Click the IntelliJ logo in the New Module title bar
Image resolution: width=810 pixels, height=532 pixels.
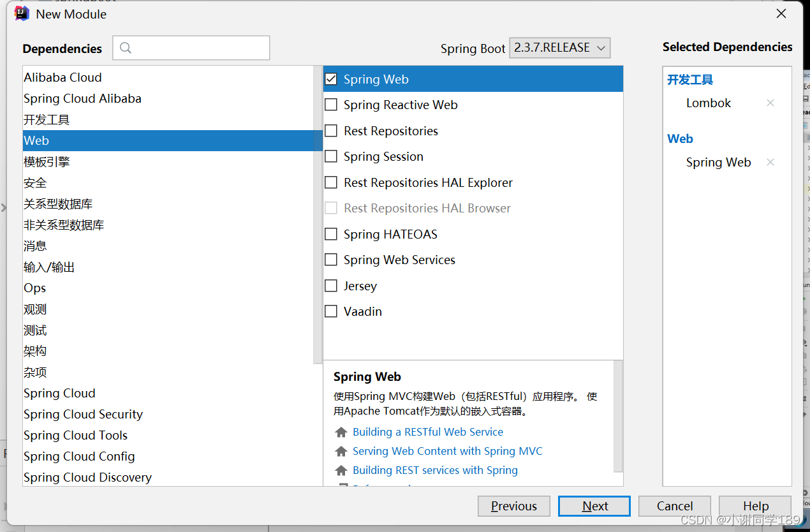(22, 13)
